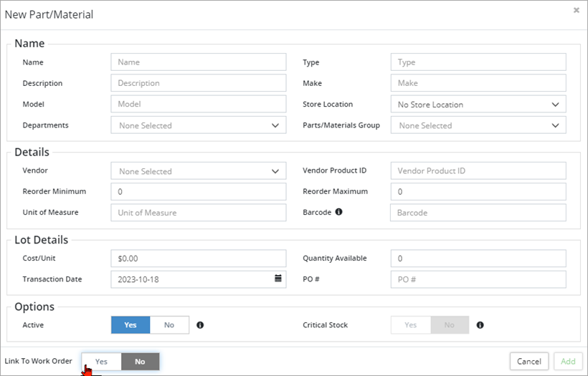The width and height of the screenshot is (588, 376).
Task: Set Active toggle to Yes
Action: (x=131, y=325)
